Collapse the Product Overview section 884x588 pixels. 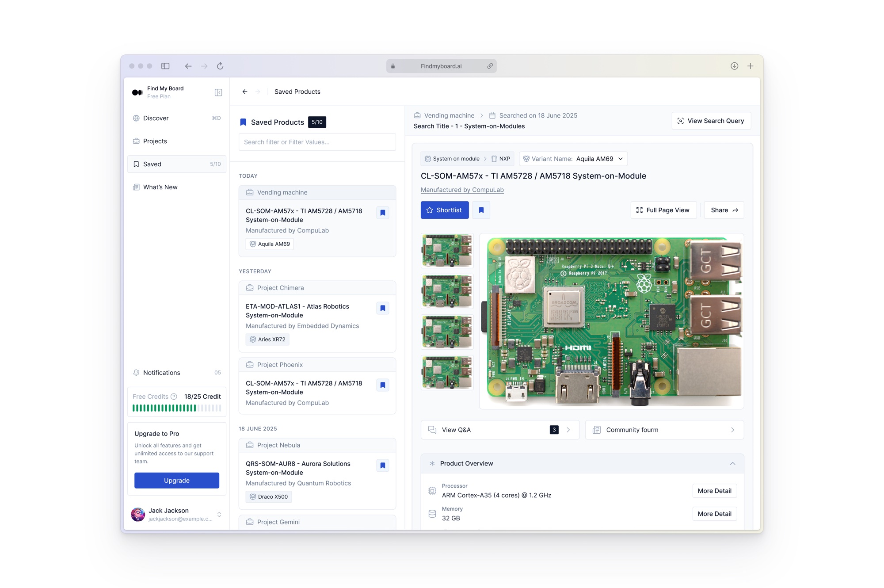(732, 463)
